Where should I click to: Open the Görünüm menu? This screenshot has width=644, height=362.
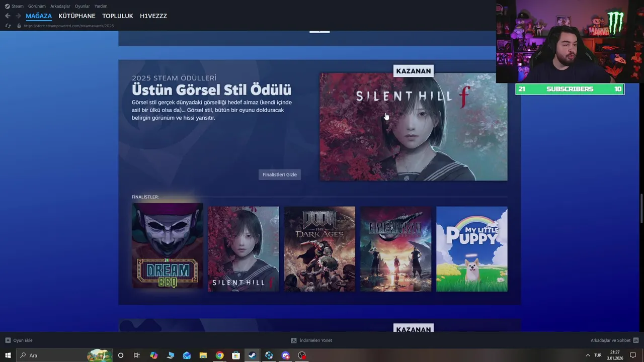point(37,6)
